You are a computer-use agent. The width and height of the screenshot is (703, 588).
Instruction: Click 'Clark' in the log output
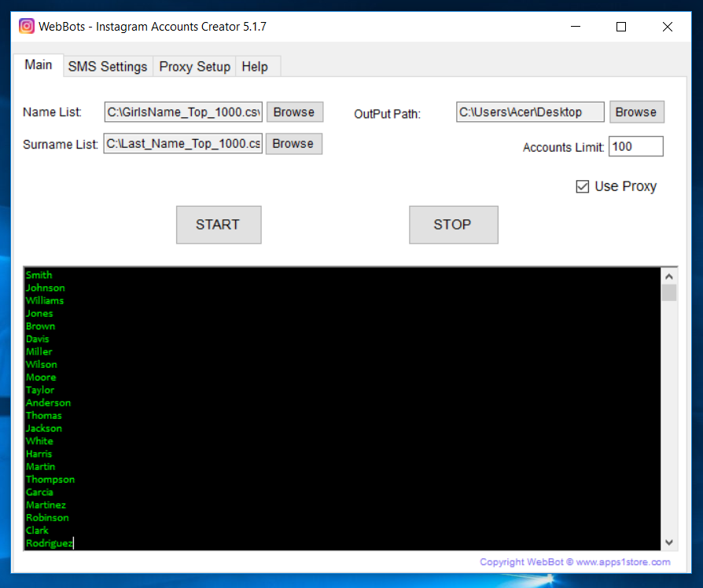tap(37, 531)
